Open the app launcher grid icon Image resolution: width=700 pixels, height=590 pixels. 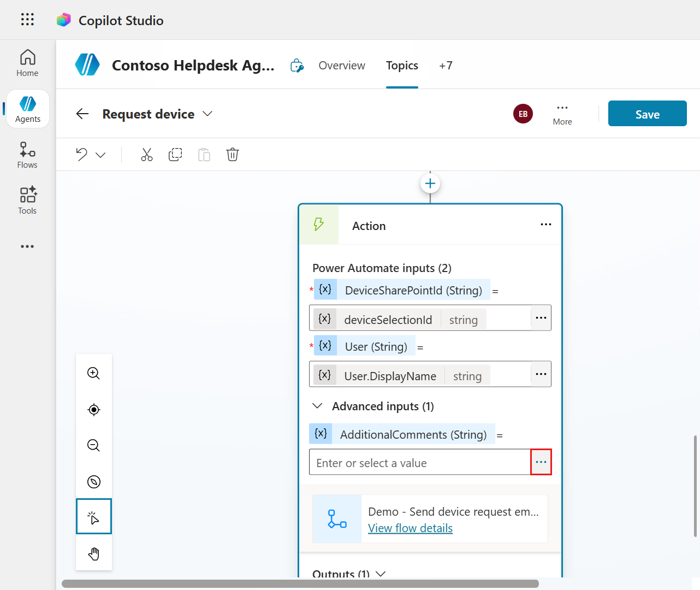(27, 20)
